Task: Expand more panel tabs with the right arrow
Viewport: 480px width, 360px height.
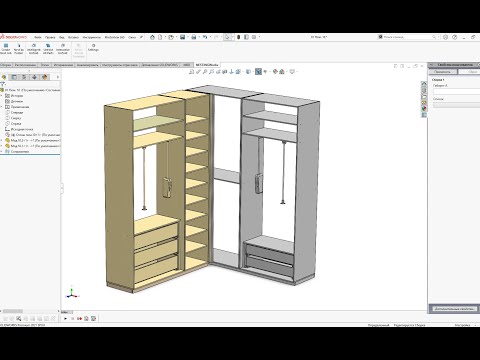Action: click(x=58, y=77)
